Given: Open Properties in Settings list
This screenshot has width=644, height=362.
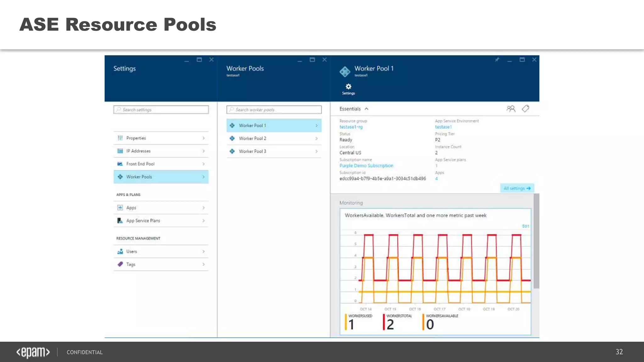Looking at the screenshot, I should coord(161,138).
